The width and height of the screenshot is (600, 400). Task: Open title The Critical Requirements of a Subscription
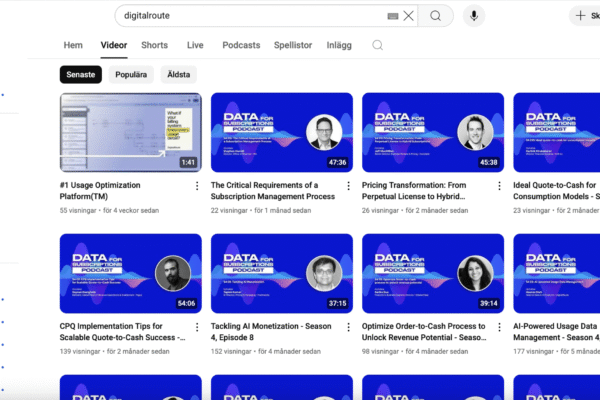pos(273,191)
